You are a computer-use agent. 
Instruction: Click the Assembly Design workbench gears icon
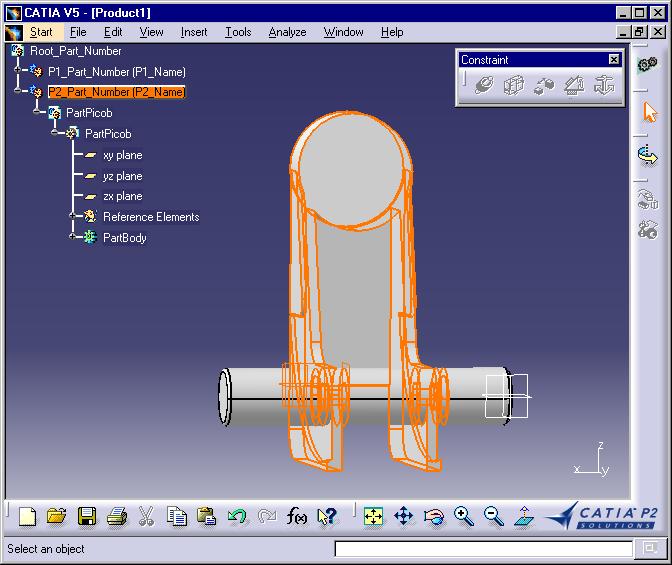pyautogui.click(x=647, y=65)
